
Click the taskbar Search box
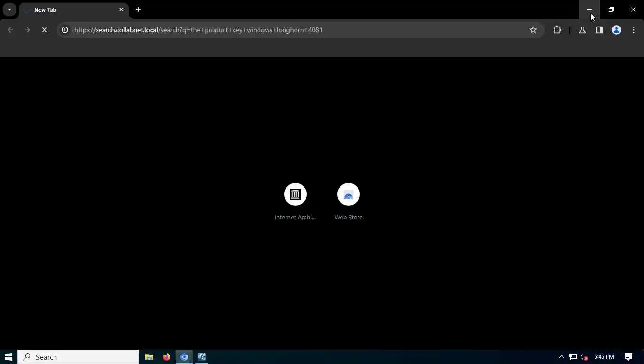79,357
